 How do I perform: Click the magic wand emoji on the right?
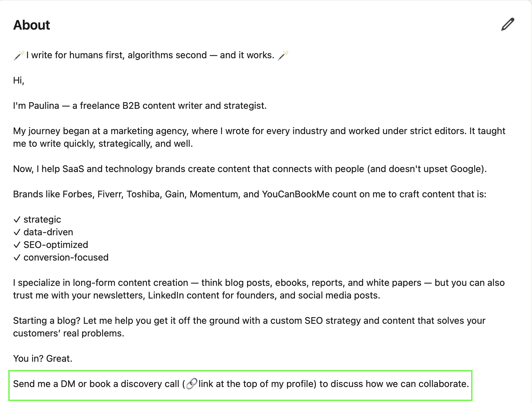[x=283, y=55]
